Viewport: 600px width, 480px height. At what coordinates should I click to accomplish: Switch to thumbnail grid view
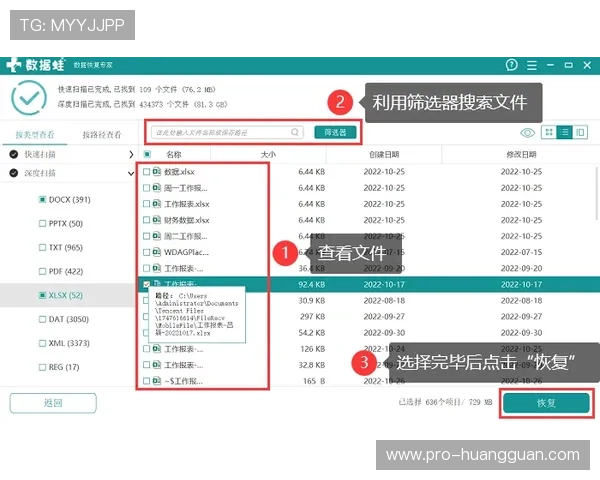click(549, 132)
